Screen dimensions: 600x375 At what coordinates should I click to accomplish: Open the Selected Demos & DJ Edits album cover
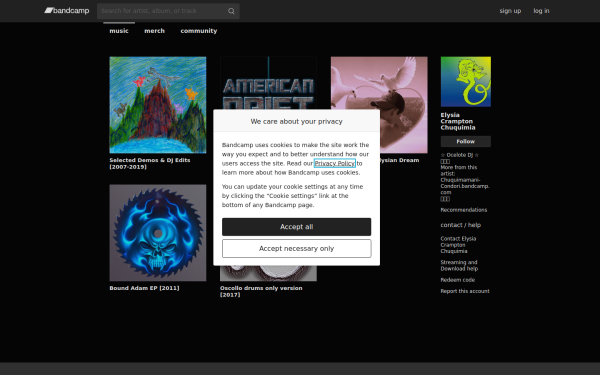point(158,105)
